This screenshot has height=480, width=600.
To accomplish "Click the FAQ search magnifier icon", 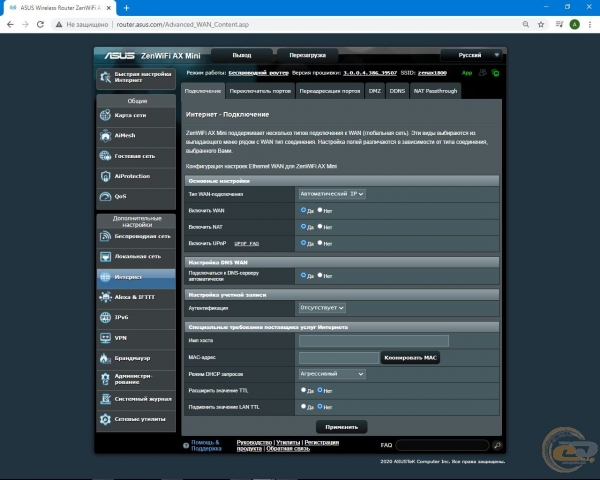I will point(497,445).
